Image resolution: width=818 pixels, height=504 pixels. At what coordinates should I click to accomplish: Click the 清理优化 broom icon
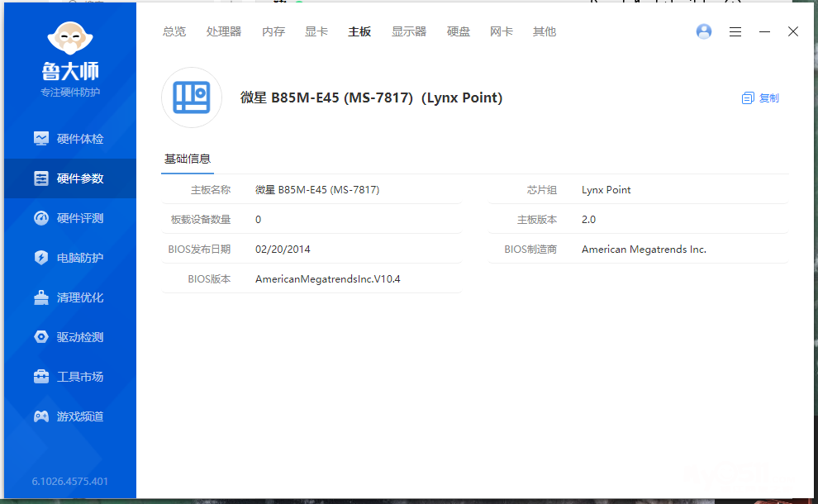(41, 297)
